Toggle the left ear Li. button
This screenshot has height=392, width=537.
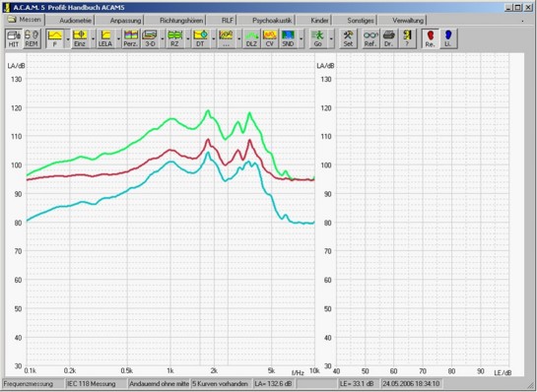pos(448,38)
